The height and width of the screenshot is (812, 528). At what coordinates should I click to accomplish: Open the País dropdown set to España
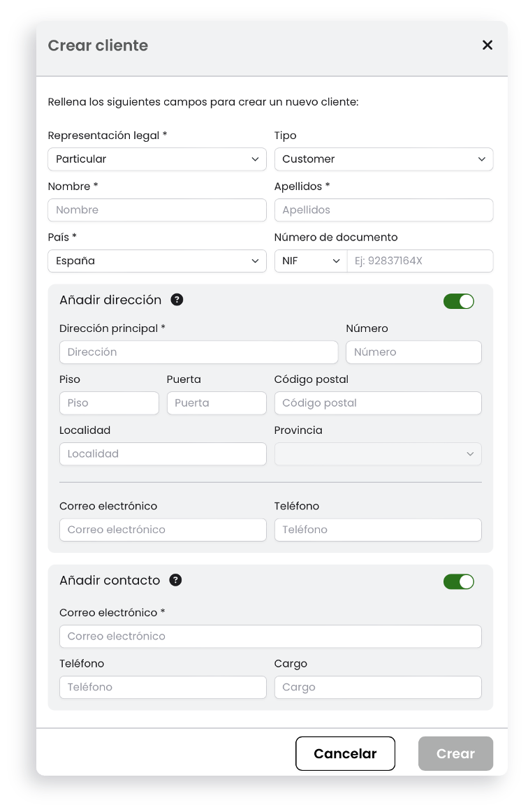tap(157, 261)
